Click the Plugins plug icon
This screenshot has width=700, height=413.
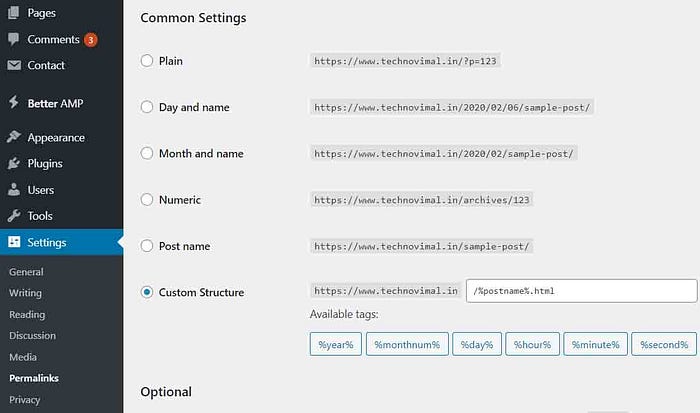(x=14, y=163)
